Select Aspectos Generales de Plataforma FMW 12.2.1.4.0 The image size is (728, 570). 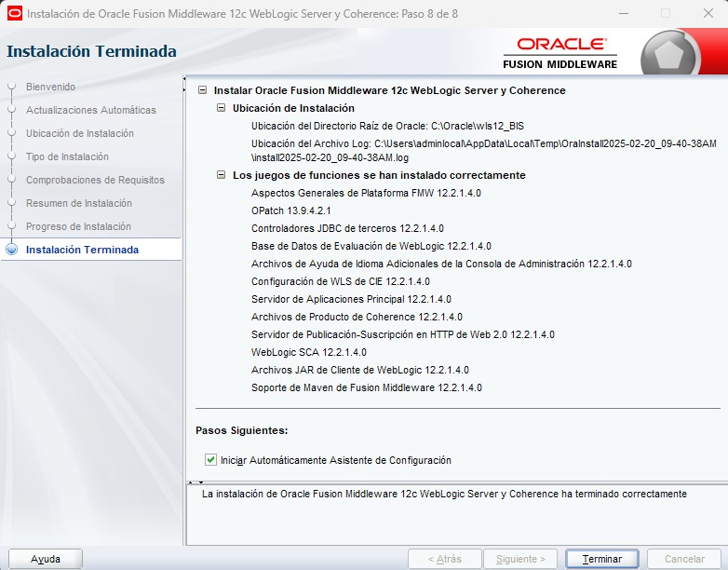[366, 193]
